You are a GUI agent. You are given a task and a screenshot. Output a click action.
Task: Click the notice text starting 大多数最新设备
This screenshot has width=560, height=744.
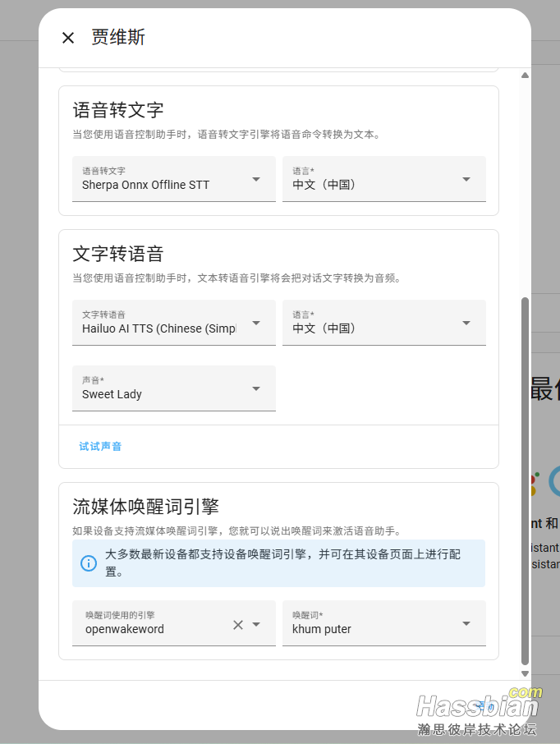pos(282,563)
